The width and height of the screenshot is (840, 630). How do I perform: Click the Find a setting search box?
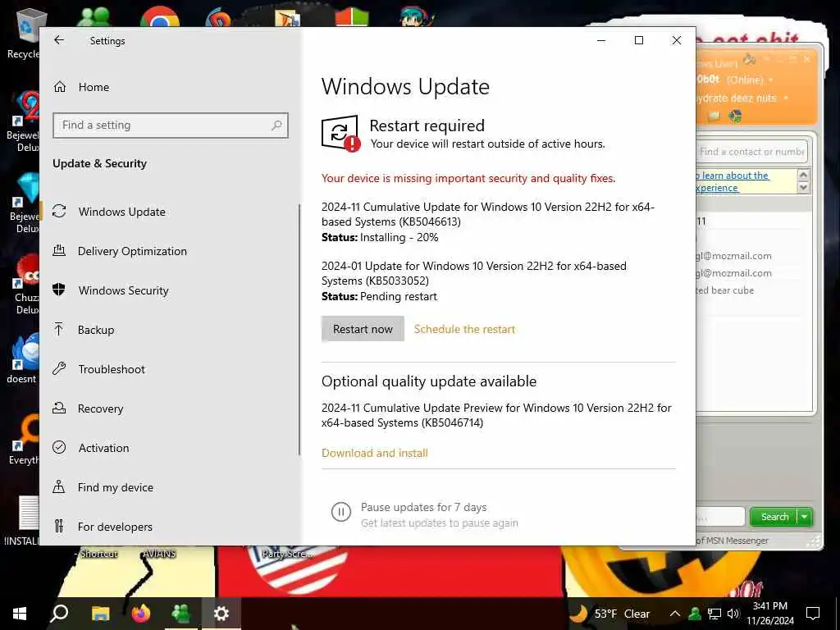[171, 126]
